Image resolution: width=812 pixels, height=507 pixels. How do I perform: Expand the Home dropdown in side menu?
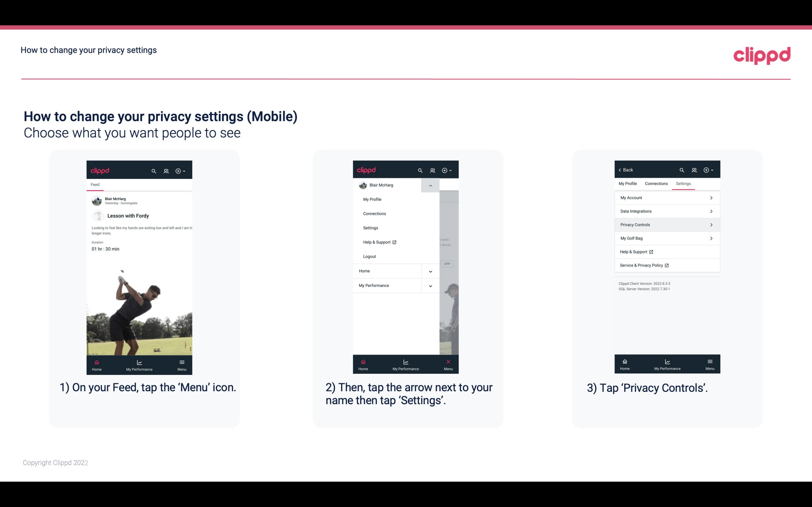click(430, 270)
